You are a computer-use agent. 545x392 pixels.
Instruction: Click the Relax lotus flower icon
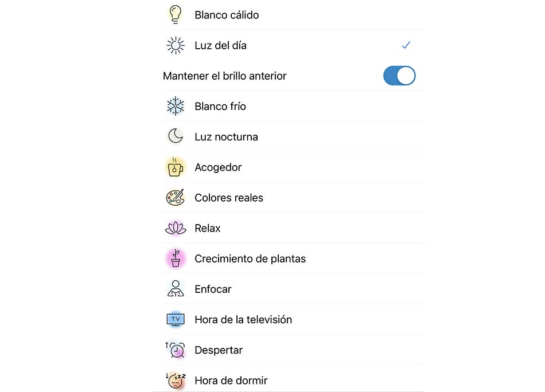coord(176,228)
